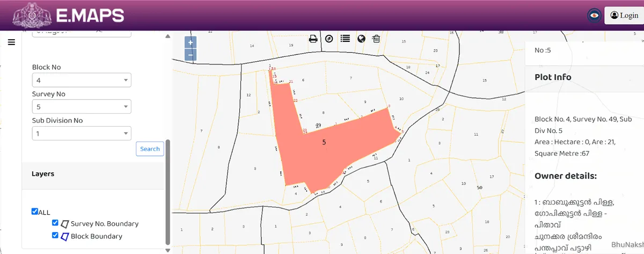
Task: Click the Login button
Action: [624, 16]
